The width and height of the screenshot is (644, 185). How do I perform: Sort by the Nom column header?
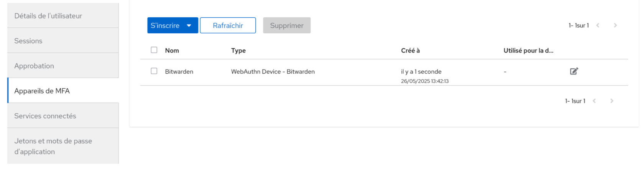point(172,51)
